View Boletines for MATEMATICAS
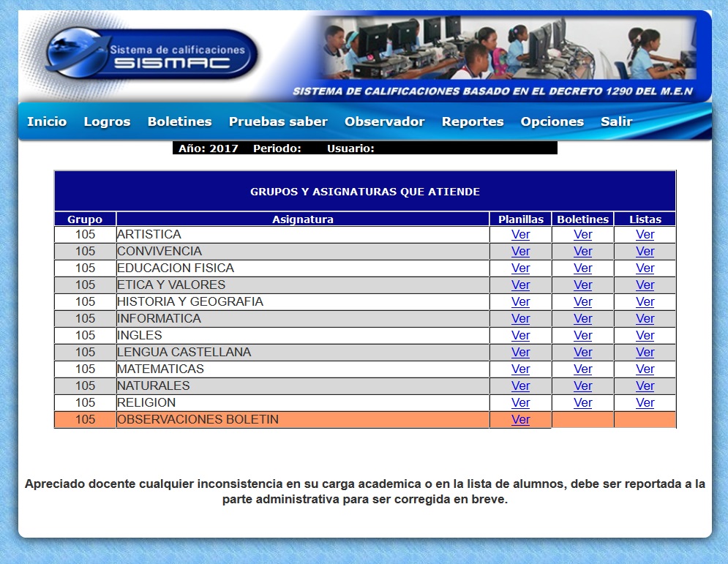Screen dimensions: 728x564 coord(582,369)
